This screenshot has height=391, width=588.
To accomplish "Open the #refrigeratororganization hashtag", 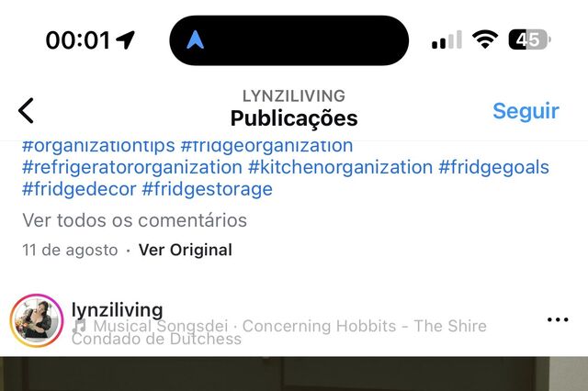I will click(x=132, y=167).
